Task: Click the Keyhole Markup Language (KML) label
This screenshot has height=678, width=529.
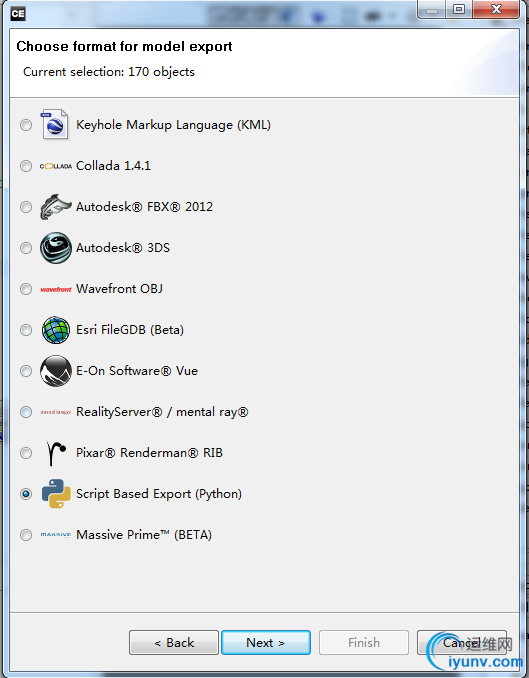Action: 173,125
